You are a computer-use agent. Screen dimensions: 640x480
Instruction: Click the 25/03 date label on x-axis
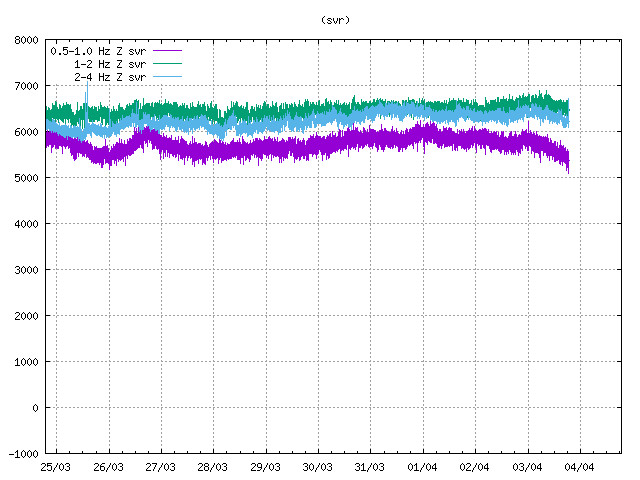tap(56, 467)
